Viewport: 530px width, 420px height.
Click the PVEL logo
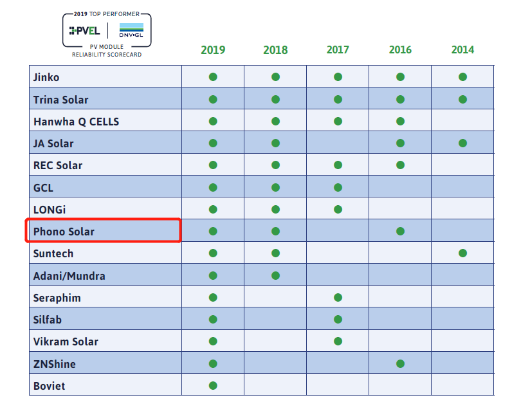coord(84,31)
